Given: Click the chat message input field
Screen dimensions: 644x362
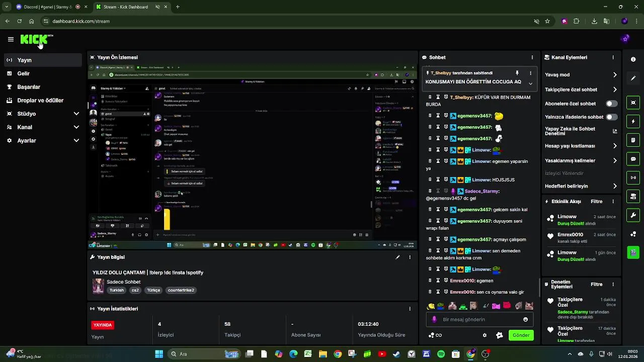Looking at the screenshot, I should 479,319.
